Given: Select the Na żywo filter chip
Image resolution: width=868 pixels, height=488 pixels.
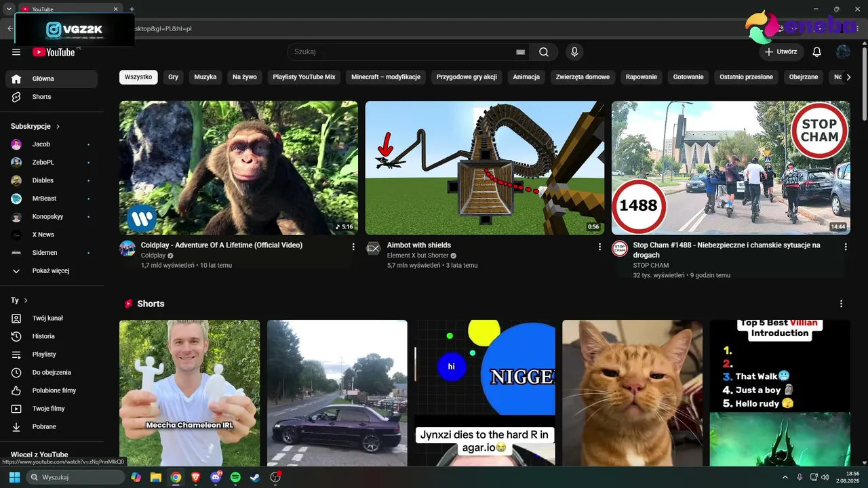Looking at the screenshot, I should [x=245, y=77].
